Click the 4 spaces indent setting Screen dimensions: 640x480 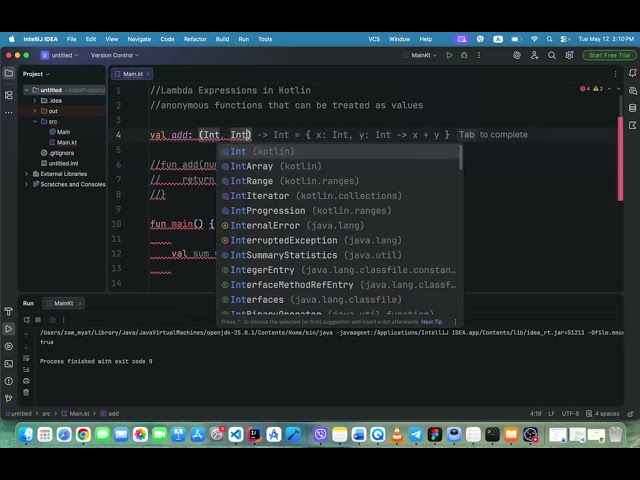coord(602,413)
